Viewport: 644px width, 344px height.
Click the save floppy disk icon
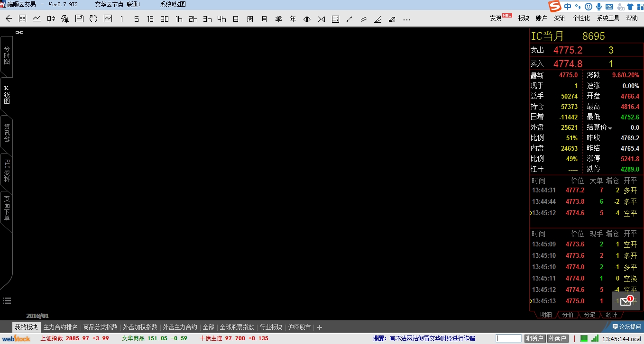pyautogui.click(x=79, y=19)
